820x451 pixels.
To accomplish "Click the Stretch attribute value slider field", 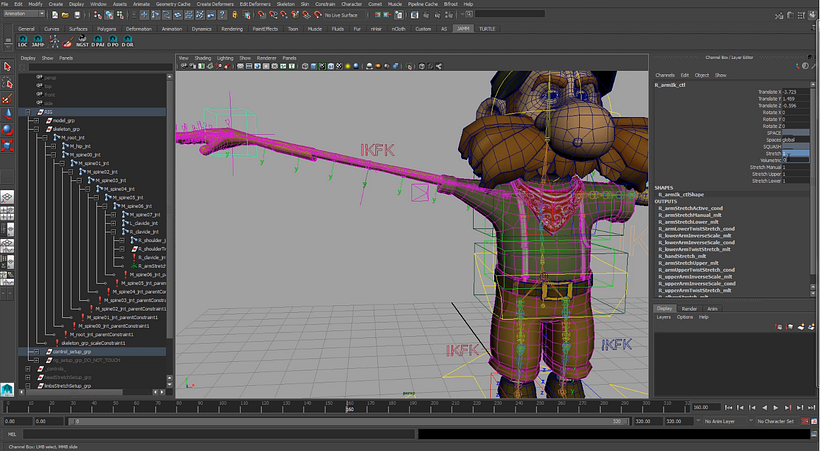I will [x=796, y=152].
